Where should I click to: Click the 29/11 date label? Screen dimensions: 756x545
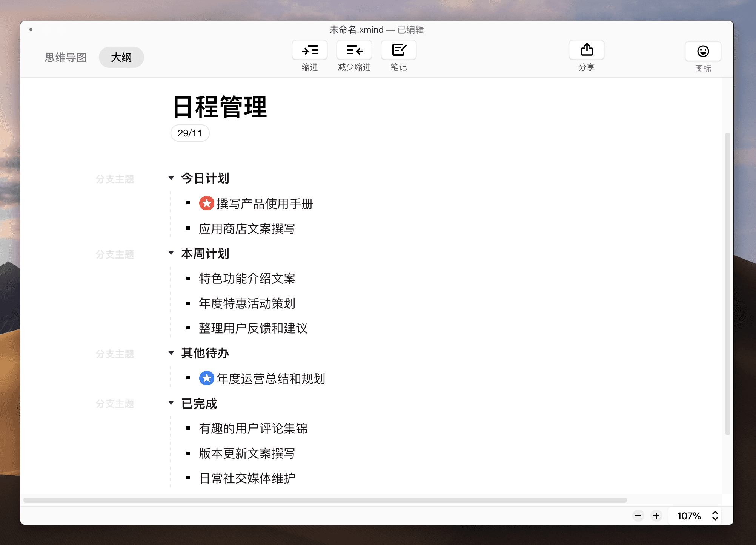[190, 133]
